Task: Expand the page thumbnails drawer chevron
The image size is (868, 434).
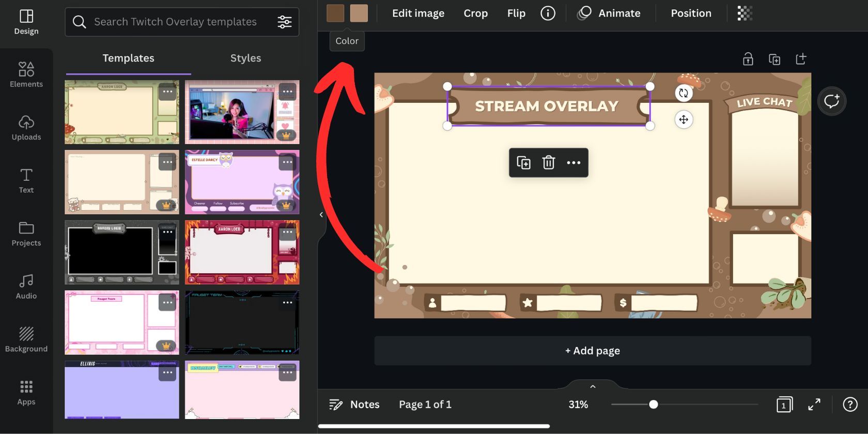Action: (593, 386)
